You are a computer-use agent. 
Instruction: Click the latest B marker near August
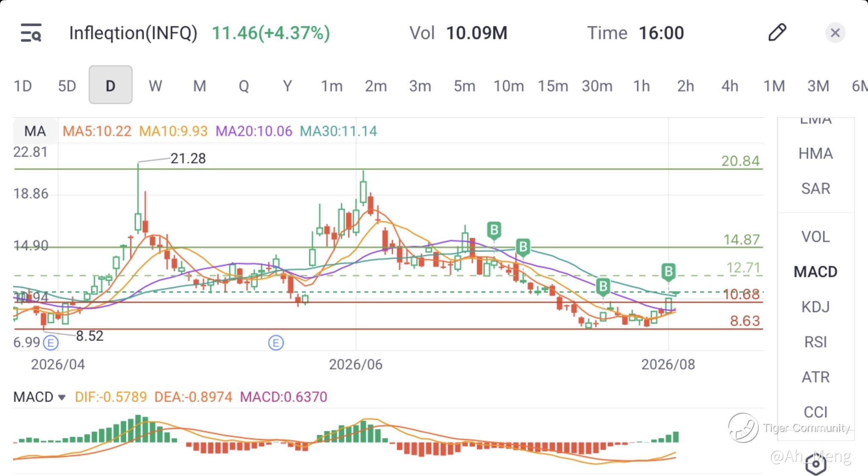pyautogui.click(x=668, y=272)
